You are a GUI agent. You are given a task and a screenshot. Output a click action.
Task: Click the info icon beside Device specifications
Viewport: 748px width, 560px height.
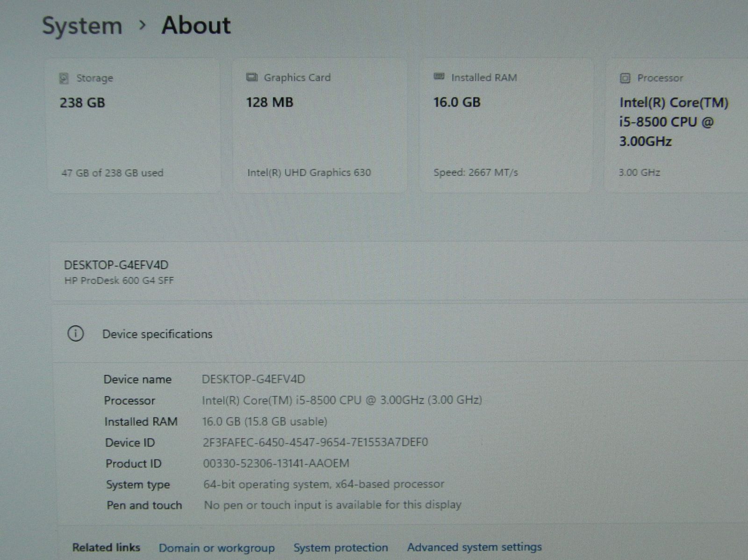point(76,334)
